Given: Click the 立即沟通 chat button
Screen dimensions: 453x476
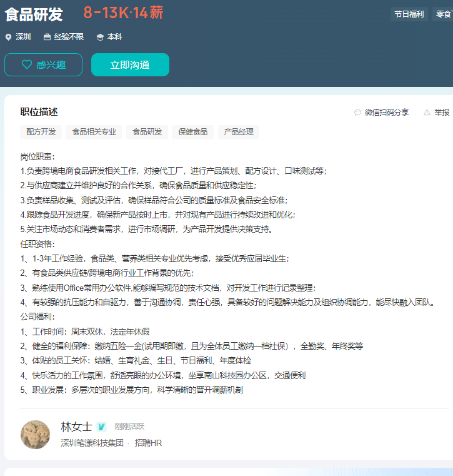Looking at the screenshot, I should pyautogui.click(x=130, y=64).
